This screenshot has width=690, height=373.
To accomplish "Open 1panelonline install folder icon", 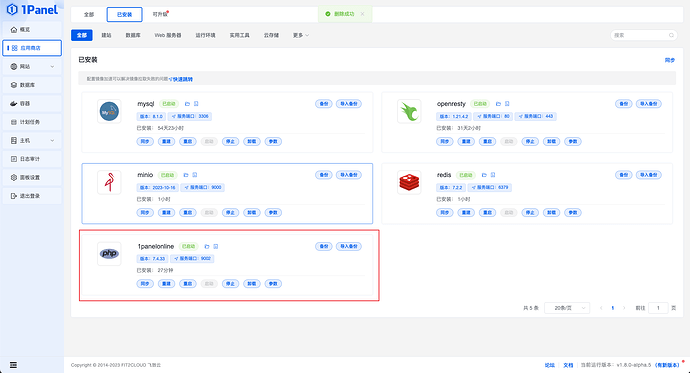I will 206,246.
